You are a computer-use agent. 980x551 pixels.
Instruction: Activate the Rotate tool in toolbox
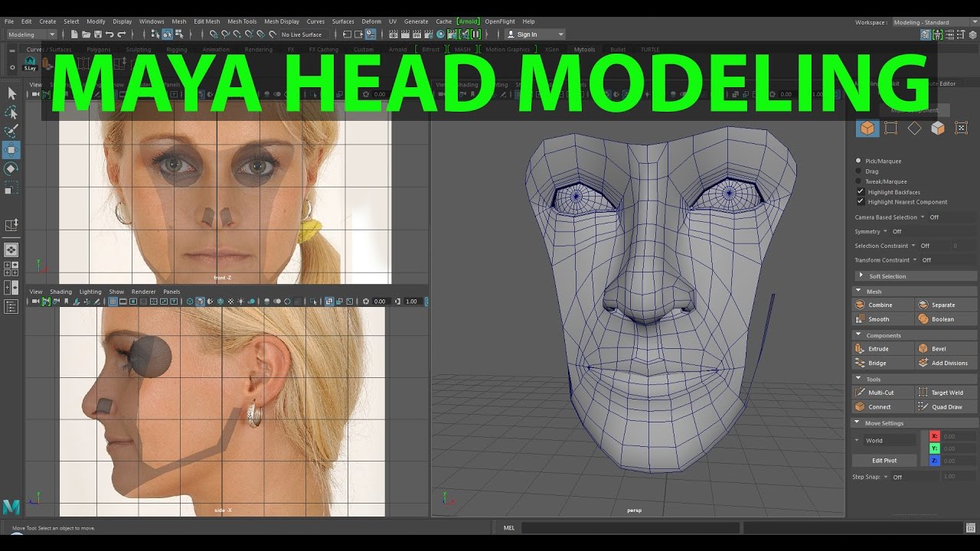(11, 168)
